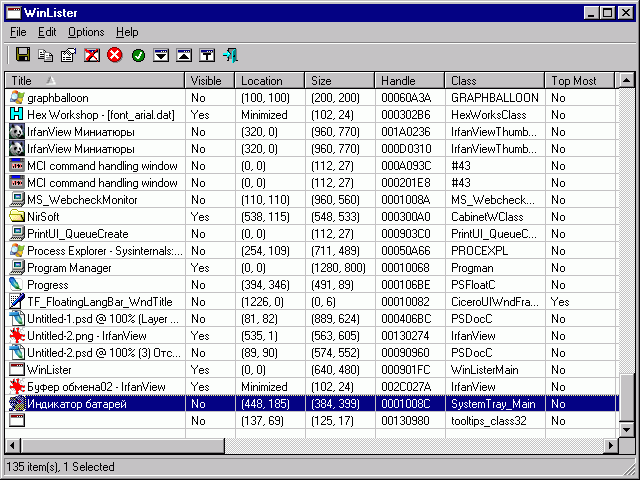
Task: Click the window icon with down arrow
Action: tap(161, 55)
